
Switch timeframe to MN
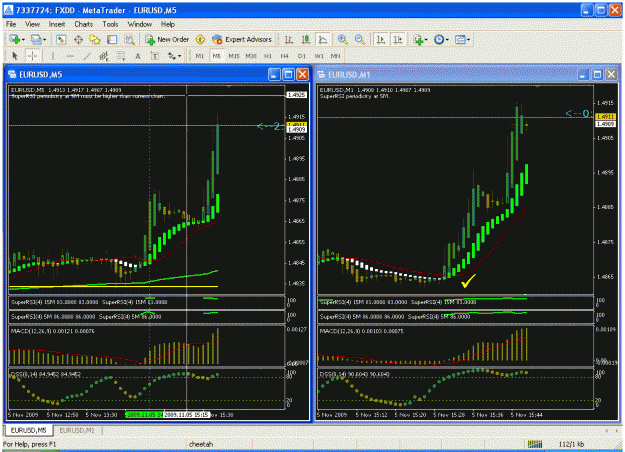coord(336,56)
